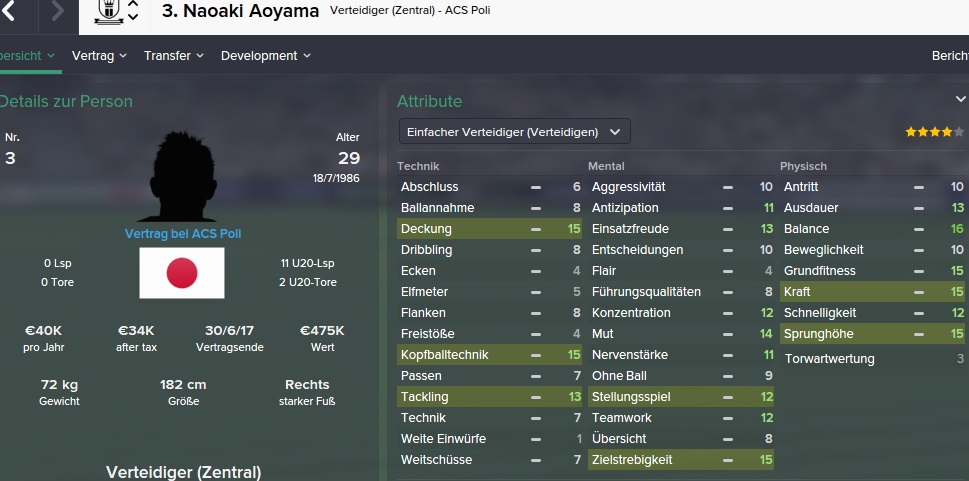Open the Transfer menu
Screen dimensions: 969x481
173,56
